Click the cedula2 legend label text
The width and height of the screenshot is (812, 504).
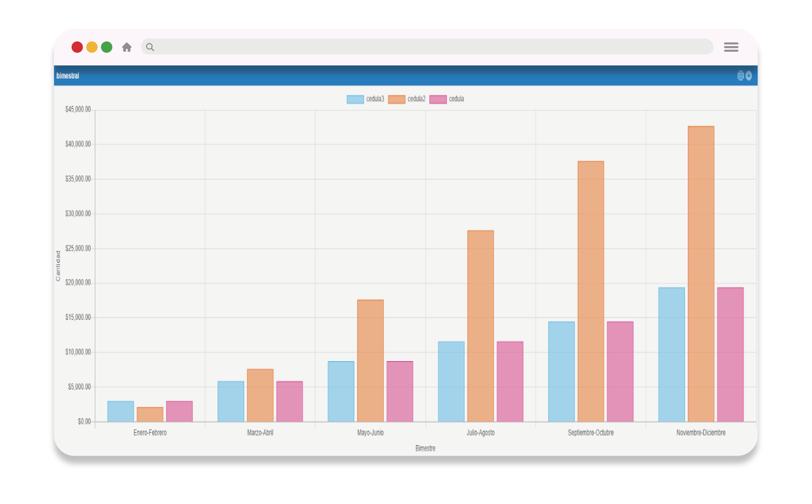tap(416, 99)
